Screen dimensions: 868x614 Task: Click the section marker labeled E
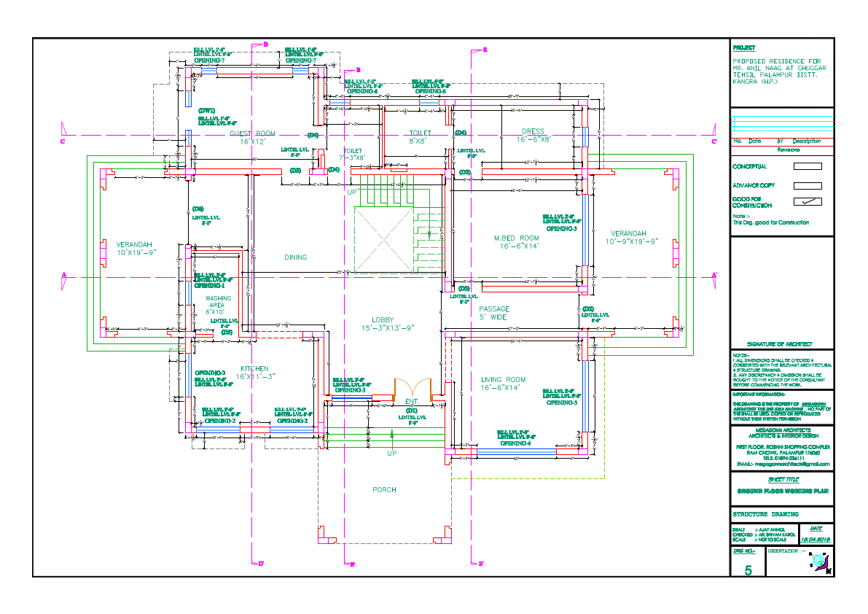click(485, 51)
